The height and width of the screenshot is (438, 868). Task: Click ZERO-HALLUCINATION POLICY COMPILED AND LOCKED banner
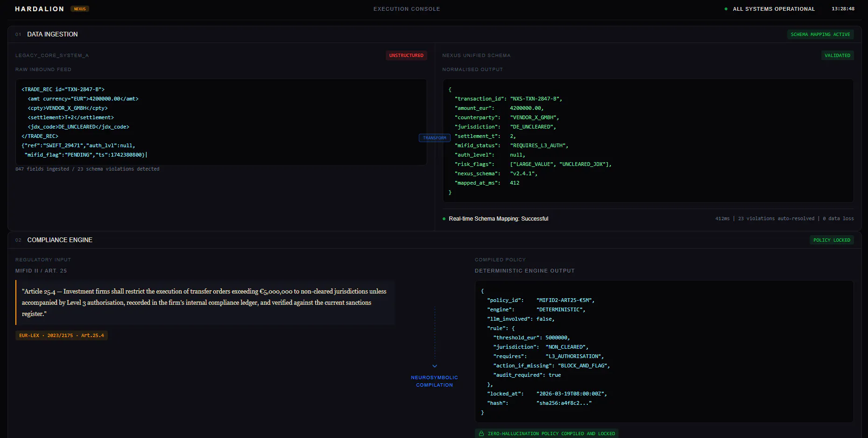(x=547, y=433)
